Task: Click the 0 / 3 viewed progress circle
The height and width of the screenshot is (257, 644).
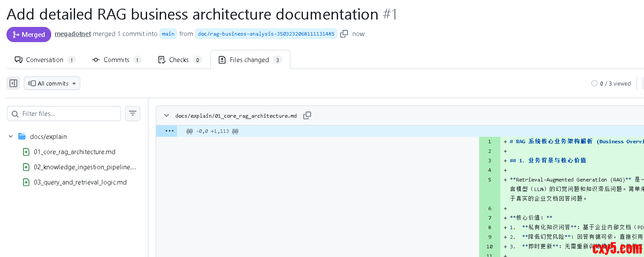Action: tap(594, 83)
